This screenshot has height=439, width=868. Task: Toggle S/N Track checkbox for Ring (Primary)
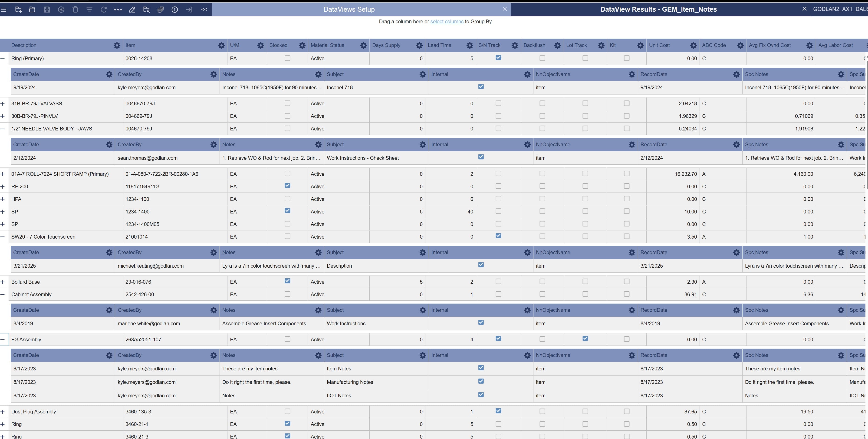click(498, 58)
